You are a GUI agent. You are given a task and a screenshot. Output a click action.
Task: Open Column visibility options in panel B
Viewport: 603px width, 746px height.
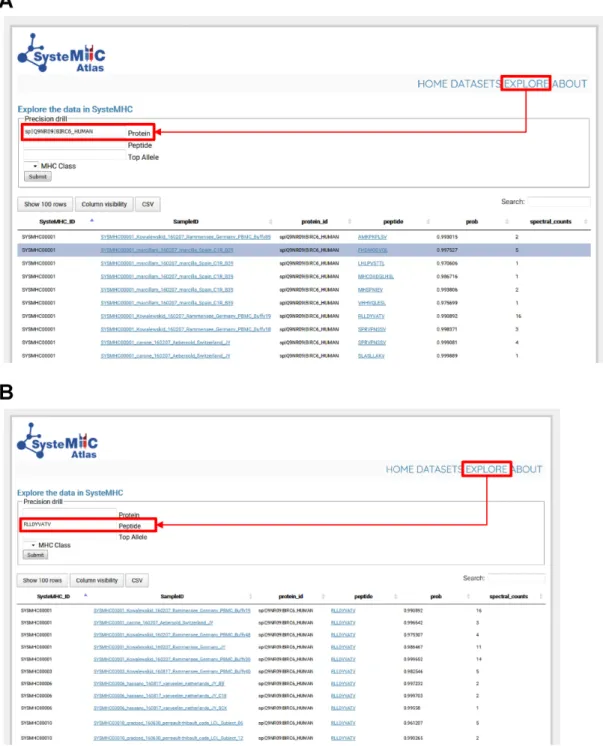pos(97,580)
